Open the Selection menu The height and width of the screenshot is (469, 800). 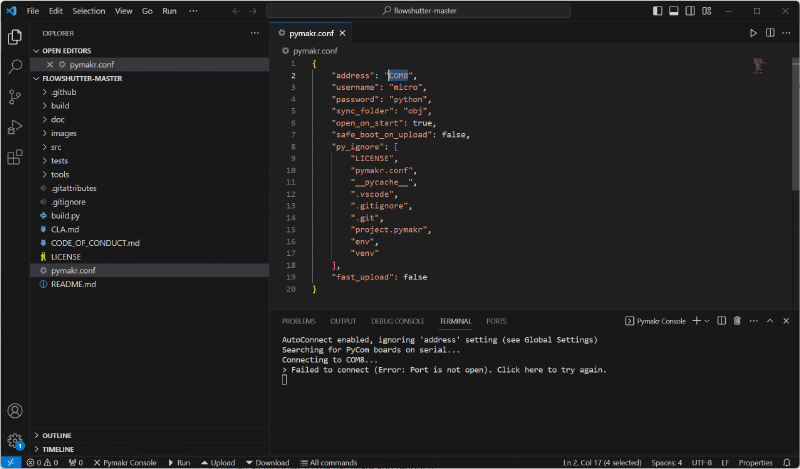[x=88, y=10]
